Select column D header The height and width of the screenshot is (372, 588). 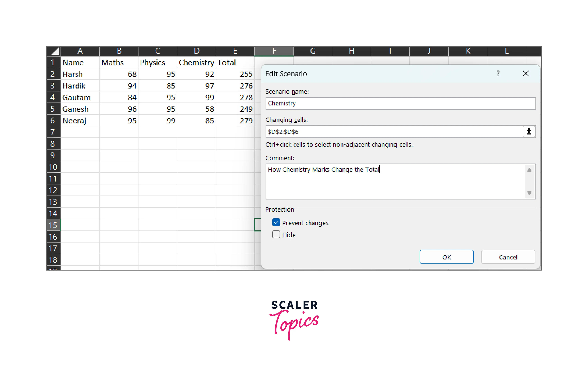pos(196,51)
